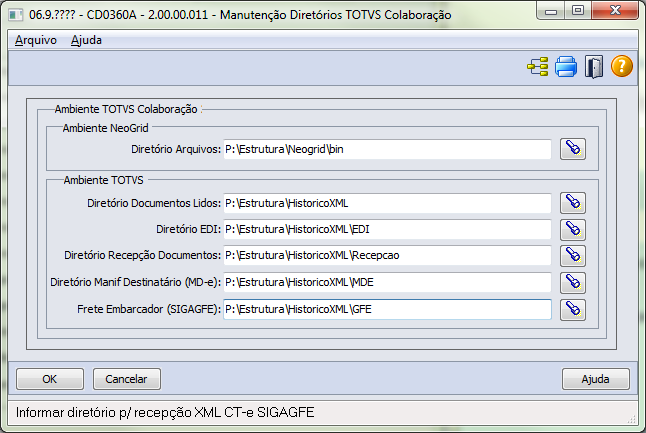Focus the Diretório Documentos Lidos input
Image resolution: width=646 pixels, height=433 pixels.
tap(387, 203)
